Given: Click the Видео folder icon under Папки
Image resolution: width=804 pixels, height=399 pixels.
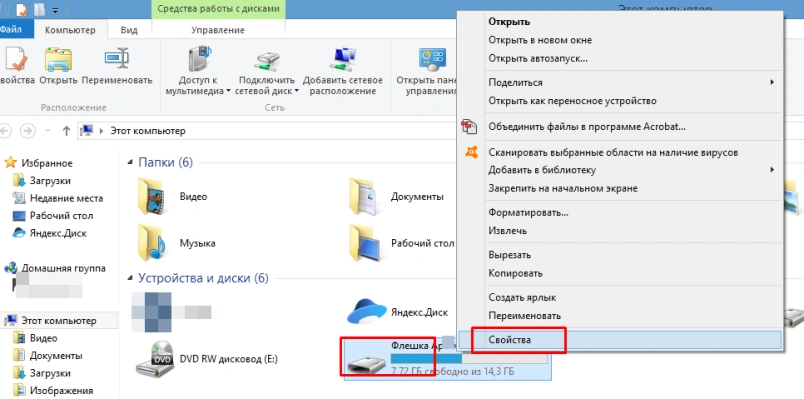Looking at the screenshot, I should click(x=151, y=196).
